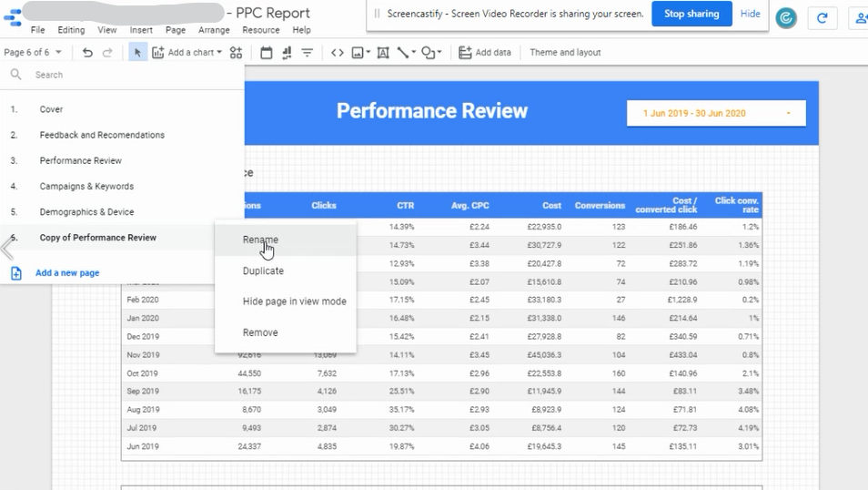The width and height of the screenshot is (868, 490).
Task: Open the View menu
Action: (x=106, y=30)
